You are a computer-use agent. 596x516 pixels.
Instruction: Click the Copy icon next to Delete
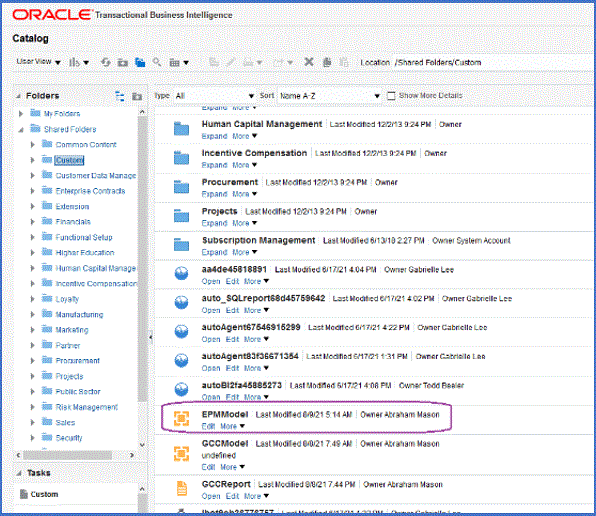tap(327, 62)
